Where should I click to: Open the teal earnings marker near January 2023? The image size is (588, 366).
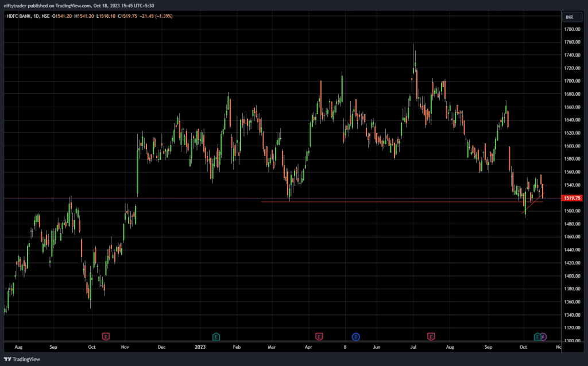[x=216, y=336]
